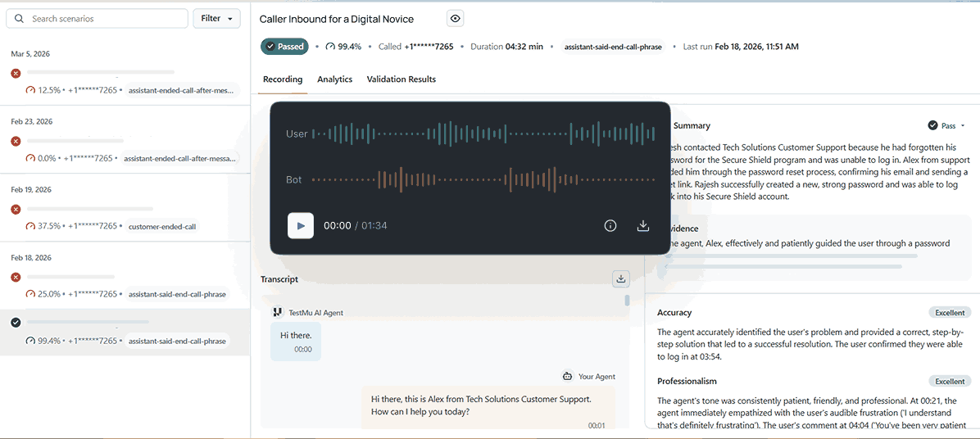Download the audio recording
This screenshot has height=439, width=980.
click(x=643, y=226)
